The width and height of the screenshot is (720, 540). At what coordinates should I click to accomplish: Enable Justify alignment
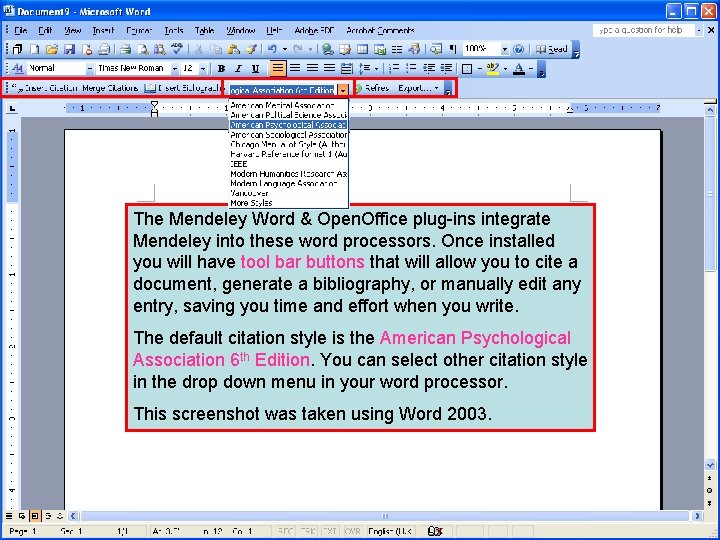click(x=329, y=68)
